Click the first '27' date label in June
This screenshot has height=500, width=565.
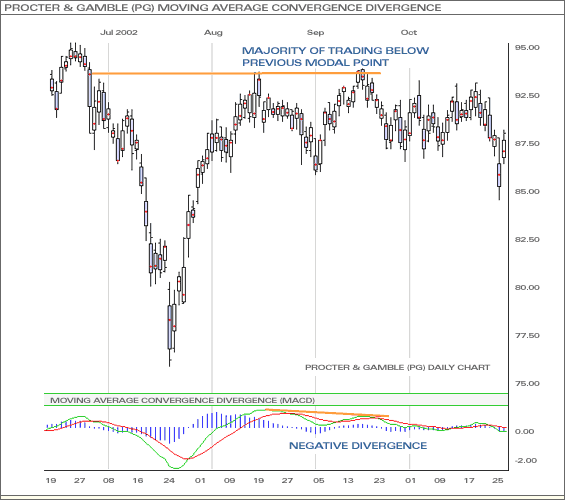click(x=80, y=481)
